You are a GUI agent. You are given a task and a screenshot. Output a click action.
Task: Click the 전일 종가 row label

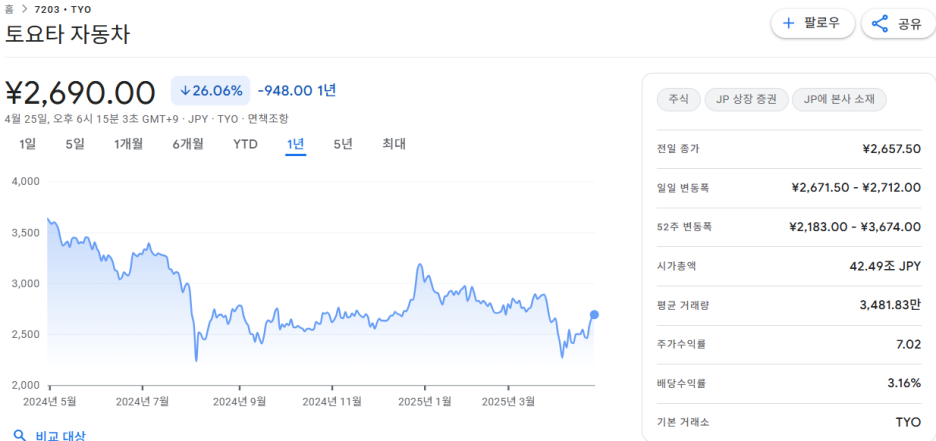click(678, 149)
